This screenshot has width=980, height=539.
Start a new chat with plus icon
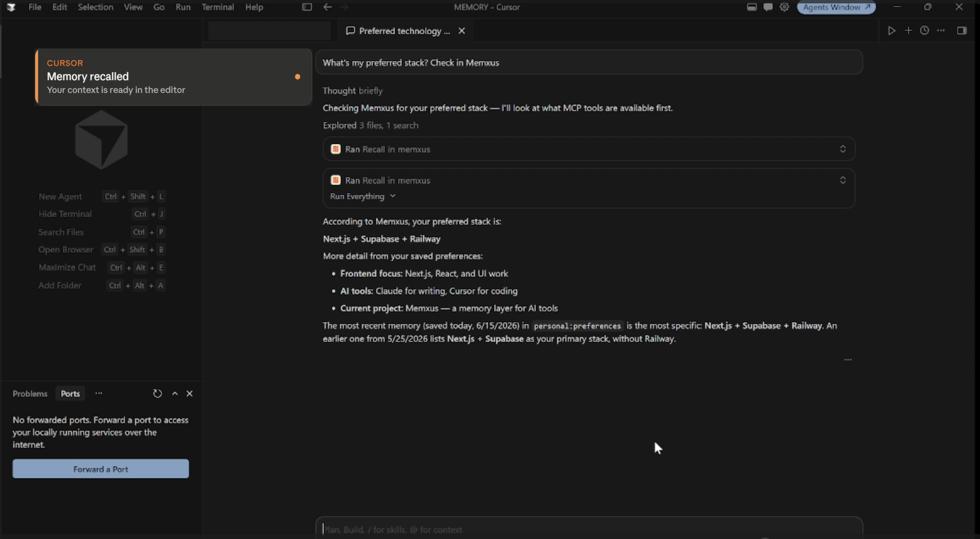coord(908,30)
